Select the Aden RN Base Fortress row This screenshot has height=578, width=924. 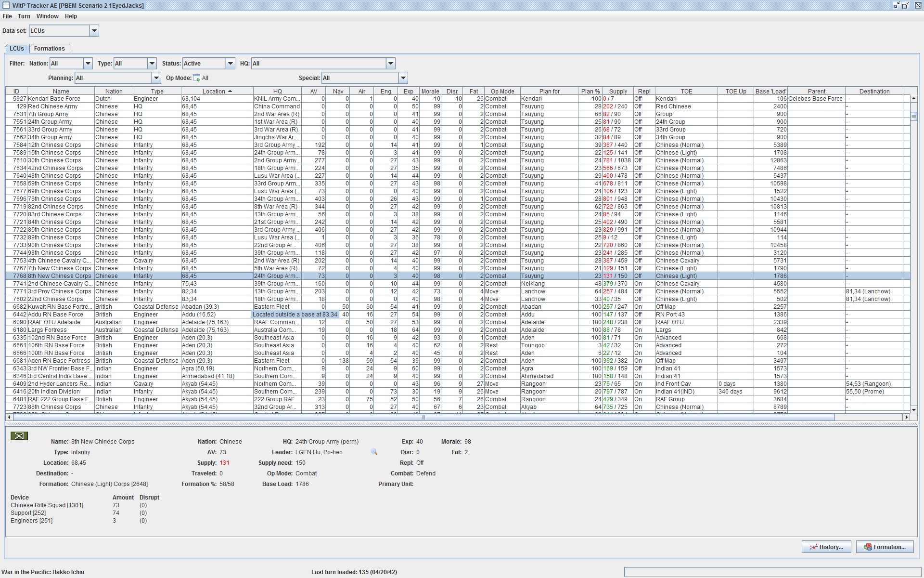(x=457, y=361)
